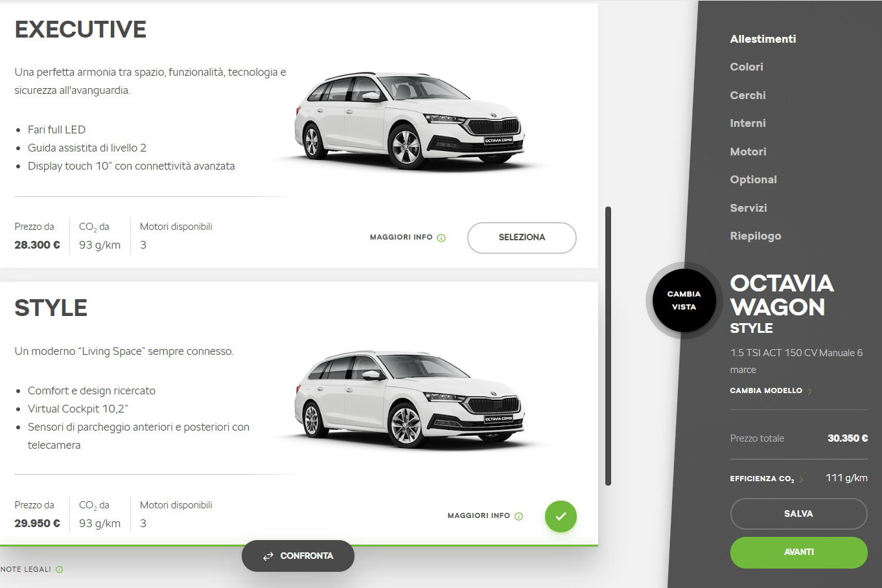Screen dimensions: 882x588
Task: Click the Salva button
Action: [x=798, y=514]
